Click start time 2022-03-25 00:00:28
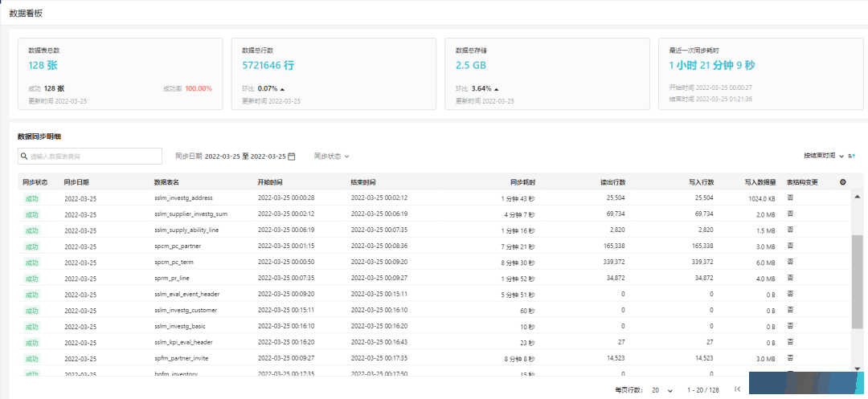The height and width of the screenshot is (399, 868). click(x=286, y=197)
